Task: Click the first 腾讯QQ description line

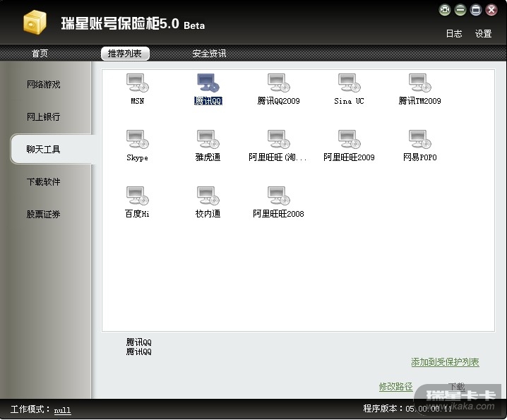Action: (x=138, y=342)
